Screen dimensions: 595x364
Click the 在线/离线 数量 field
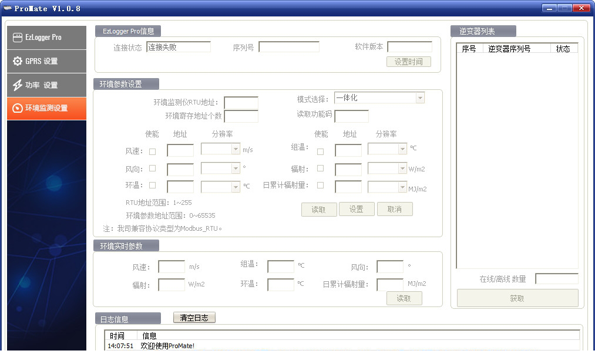point(557,279)
